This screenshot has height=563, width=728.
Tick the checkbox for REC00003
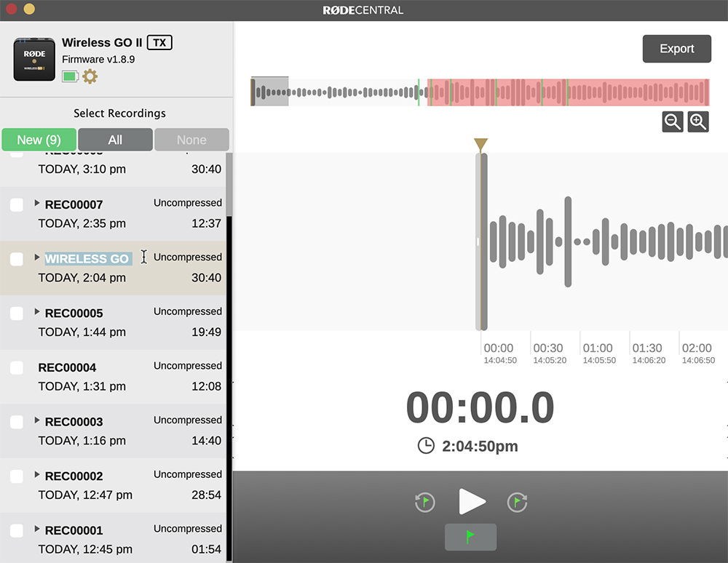pyautogui.click(x=17, y=422)
